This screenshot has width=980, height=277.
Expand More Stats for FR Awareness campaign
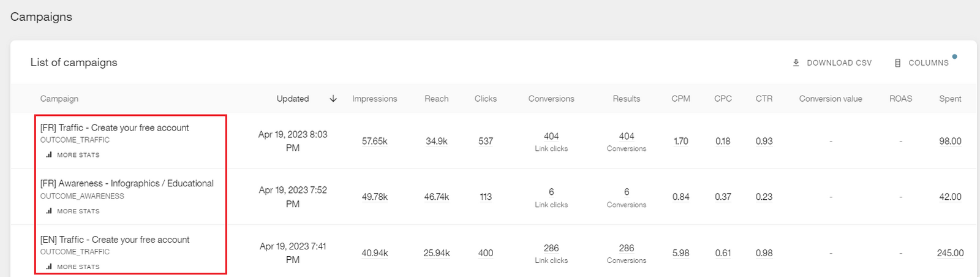pos(78,211)
